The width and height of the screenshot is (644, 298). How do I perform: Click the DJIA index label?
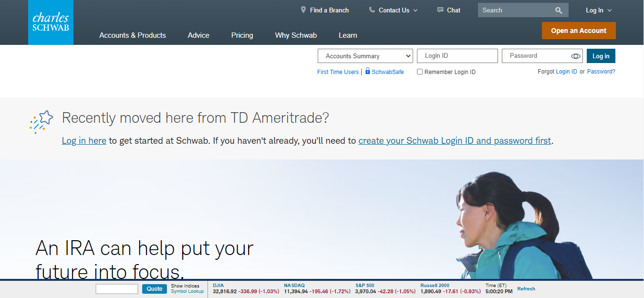[218, 286]
